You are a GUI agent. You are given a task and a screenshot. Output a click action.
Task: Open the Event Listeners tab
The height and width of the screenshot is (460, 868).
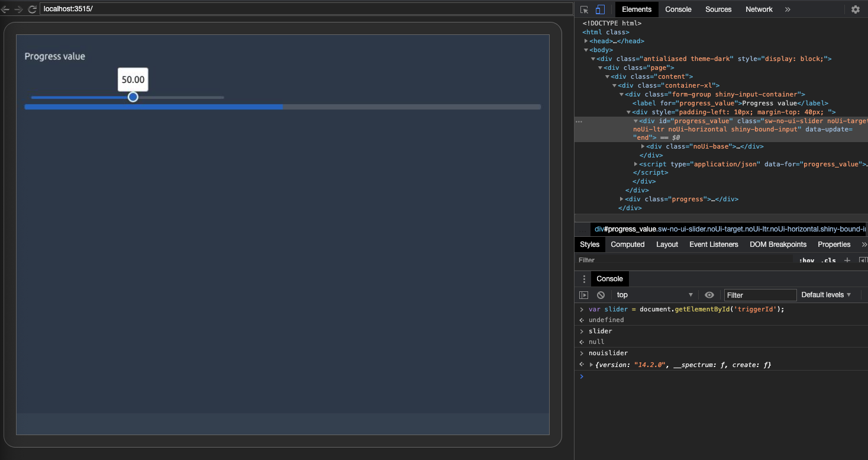[714, 245]
